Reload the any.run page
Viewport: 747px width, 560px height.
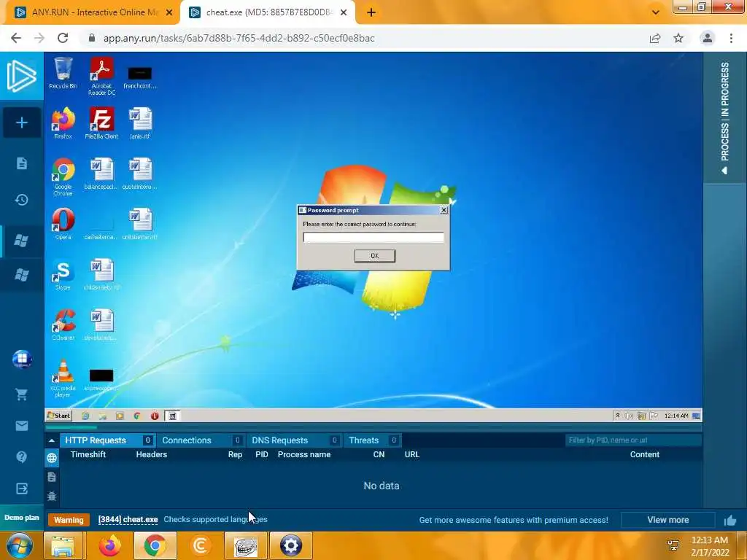pos(63,38)
